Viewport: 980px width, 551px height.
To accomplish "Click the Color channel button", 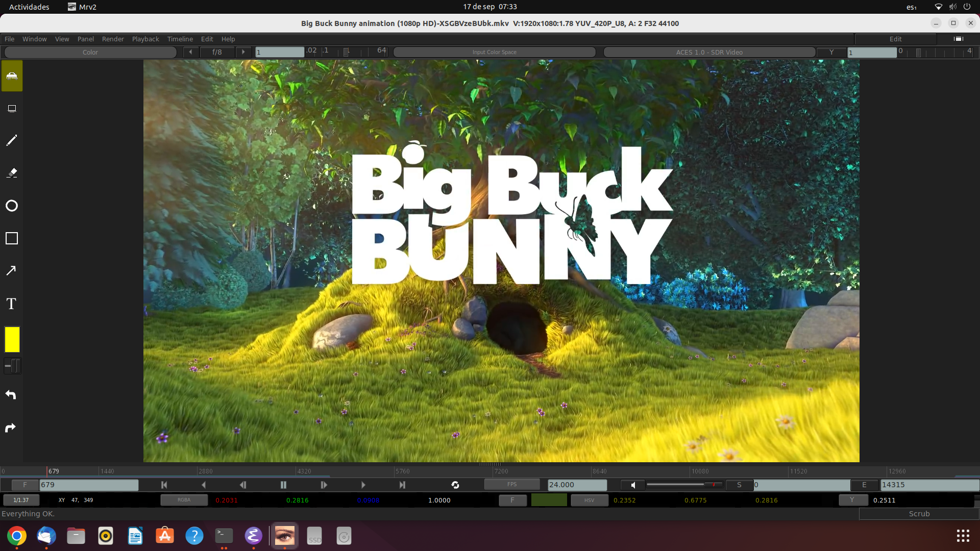I will [x=90, y=52].
